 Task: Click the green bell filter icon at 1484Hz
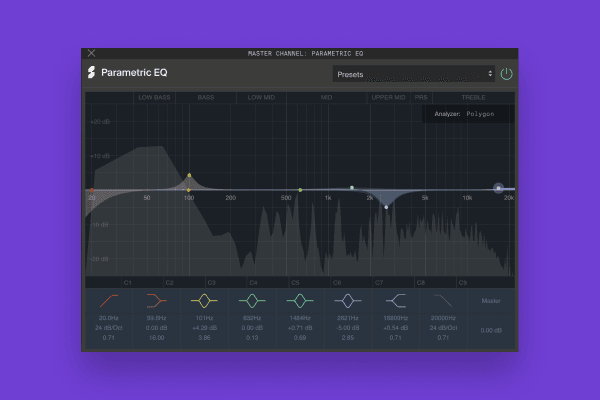click(x=300, y=301)
